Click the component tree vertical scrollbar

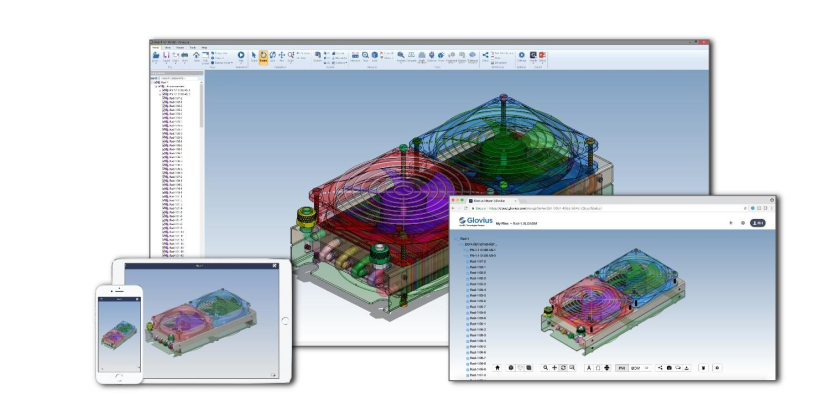click(x=202, y=167)
